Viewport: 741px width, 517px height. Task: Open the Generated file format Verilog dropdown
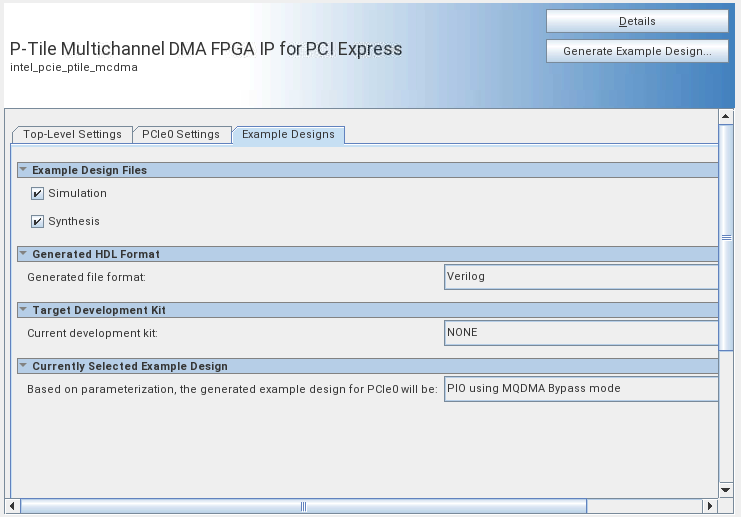[x=580, y=277]
